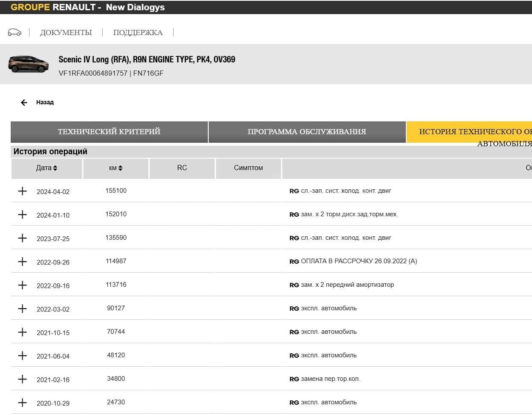The image size is (532, 415).
Task: Click the История операций heading
Action: point(50,151)
